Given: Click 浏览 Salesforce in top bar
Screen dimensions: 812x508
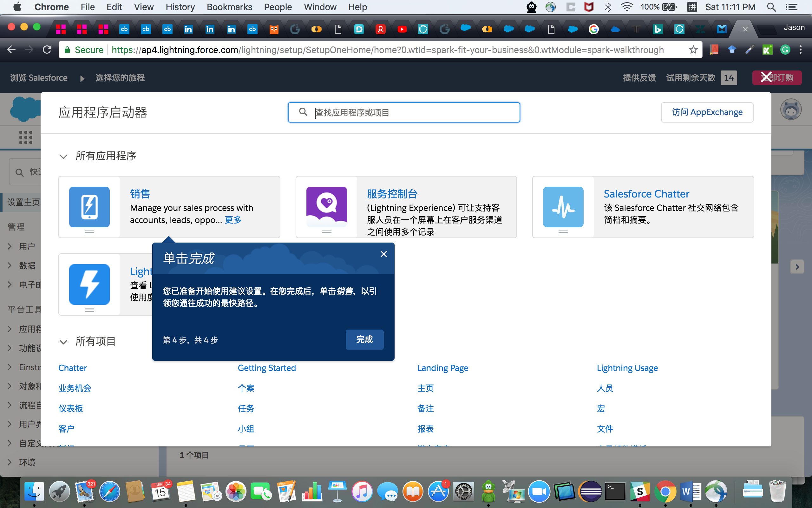Looking at the screenshot, I should pos(39,77).
